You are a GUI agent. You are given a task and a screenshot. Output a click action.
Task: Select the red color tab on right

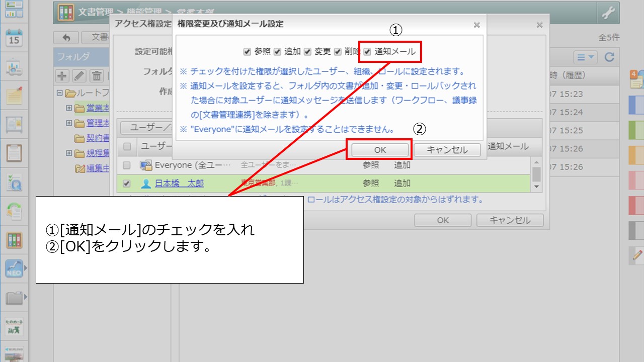pyautogui.click(x=636, y=205)
